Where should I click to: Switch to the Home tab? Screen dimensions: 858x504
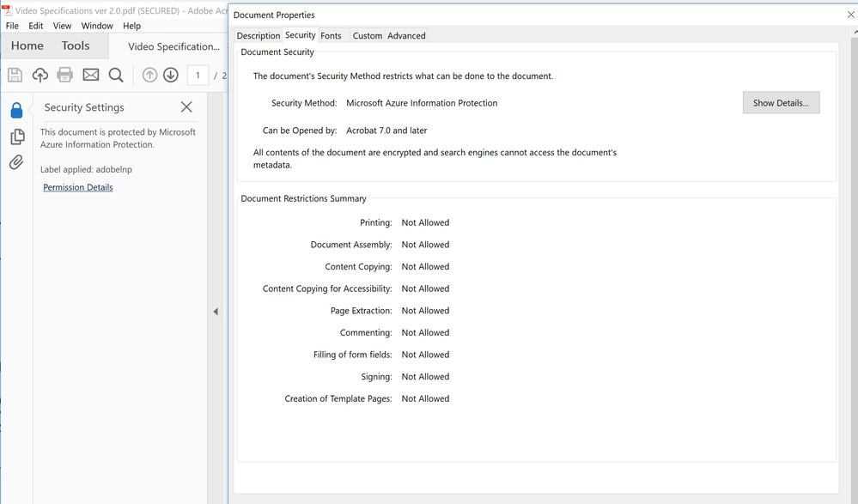27,46
